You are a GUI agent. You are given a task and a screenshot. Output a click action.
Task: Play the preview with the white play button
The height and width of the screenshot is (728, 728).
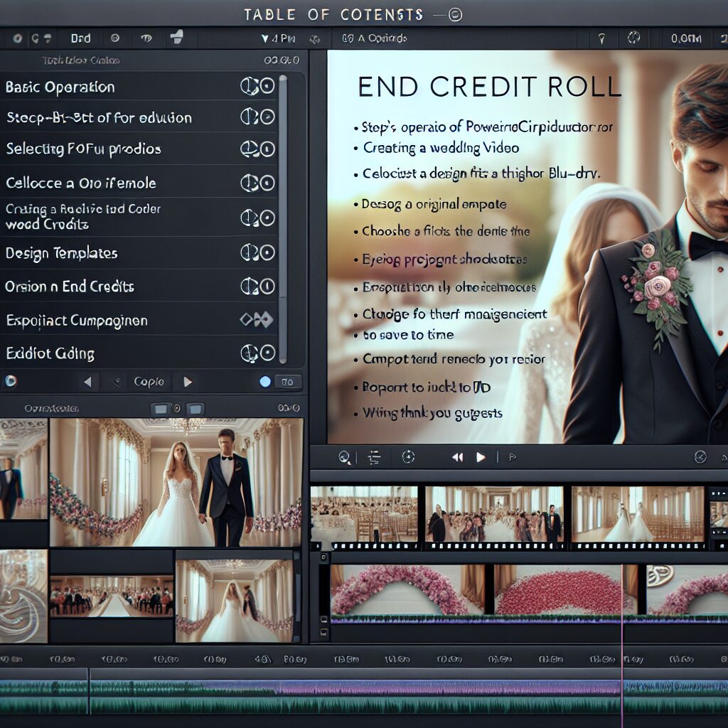[481, 458]
